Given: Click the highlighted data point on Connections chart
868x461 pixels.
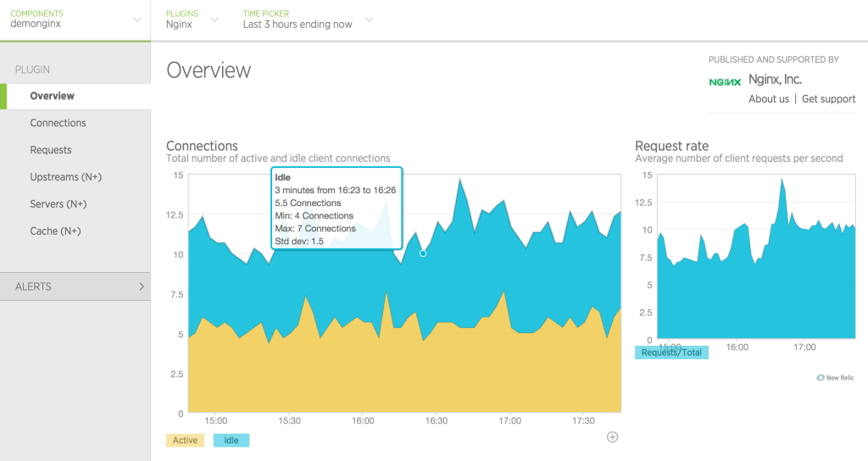Looking at the screenshot, I should 423,253.
